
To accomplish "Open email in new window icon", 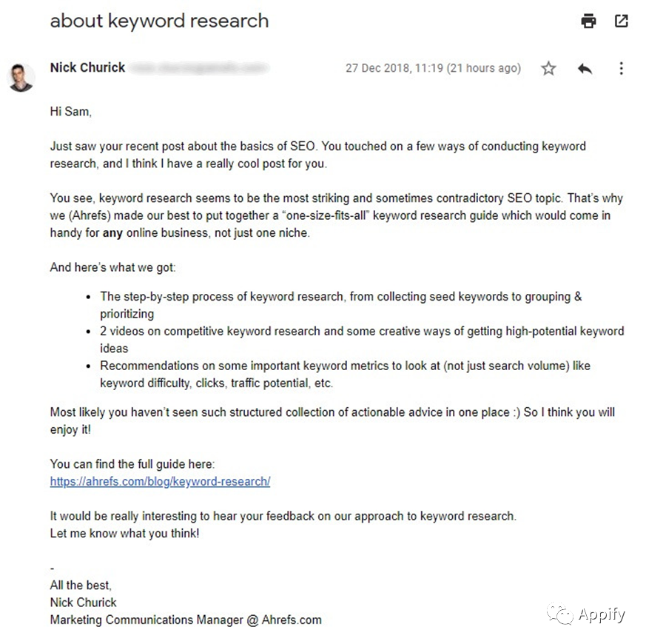I will tap(622, 21).
